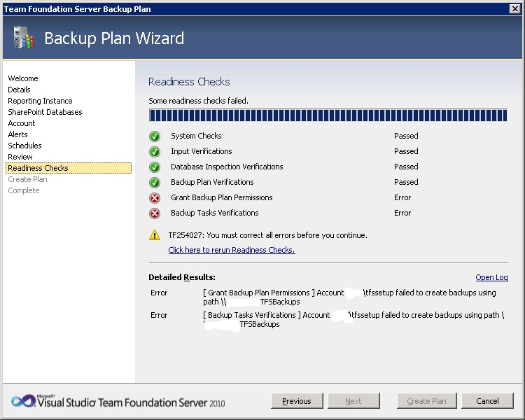Click the yellow warning icon beside TF254027
525x420 pixels.
(155, 236)
